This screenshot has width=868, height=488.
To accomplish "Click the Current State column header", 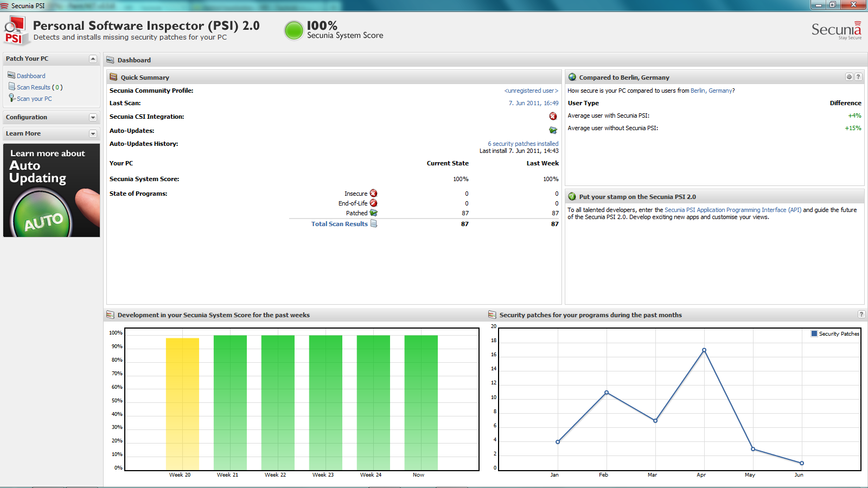I will click(448, 163).
